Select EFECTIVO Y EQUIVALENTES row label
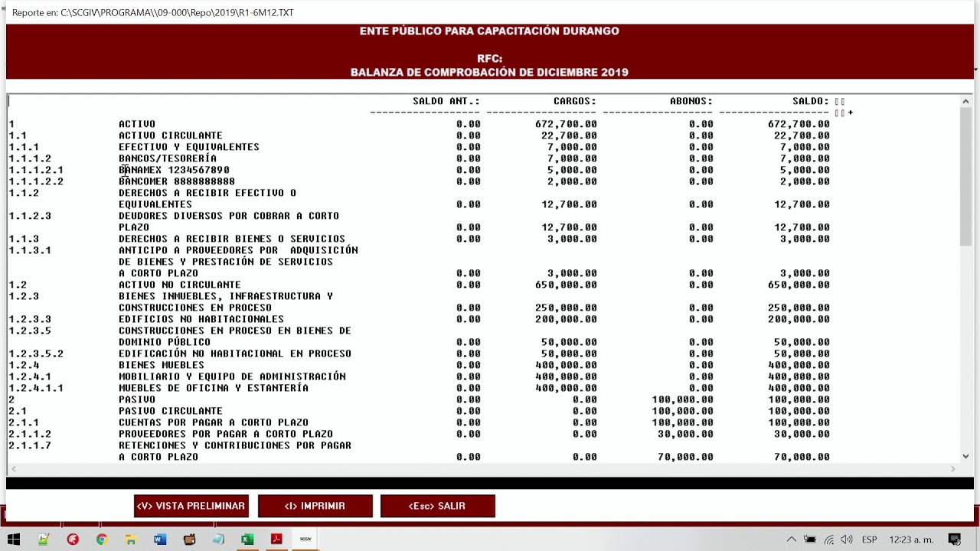This screenshot has height=551, width=980. 189,147
